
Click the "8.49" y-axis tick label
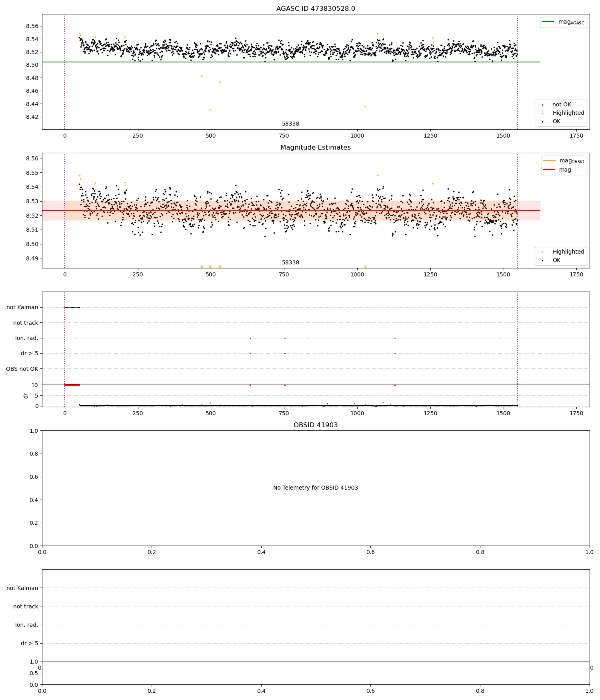tap(32, 258)
